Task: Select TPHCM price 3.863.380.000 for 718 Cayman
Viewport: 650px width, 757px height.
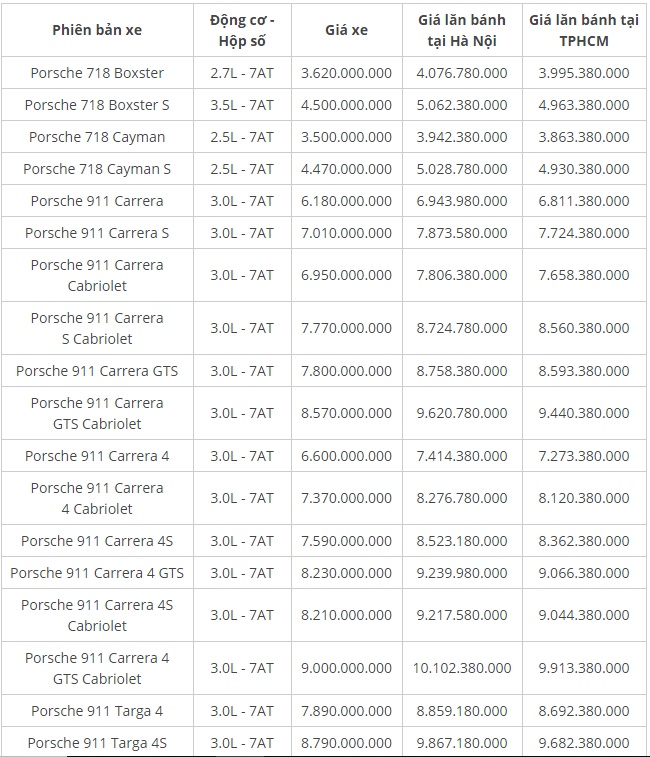Action: 584,137
